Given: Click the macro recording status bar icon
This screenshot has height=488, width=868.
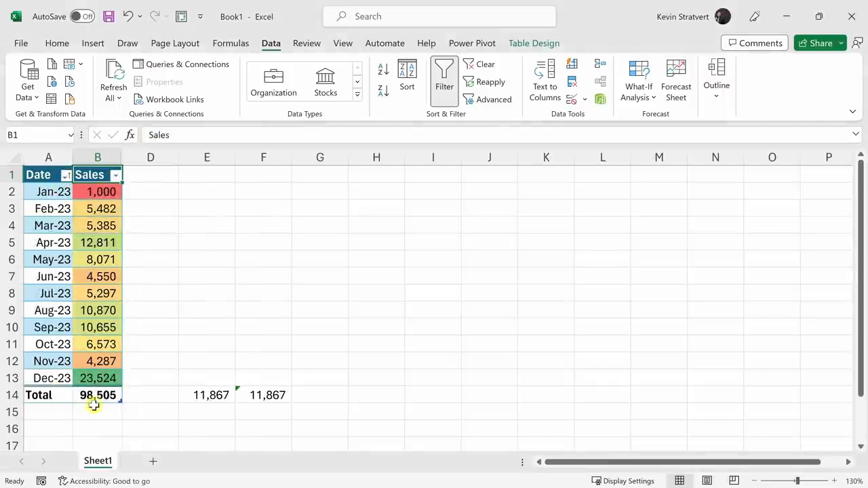Looking at the screenshot, I should (41, 481).
